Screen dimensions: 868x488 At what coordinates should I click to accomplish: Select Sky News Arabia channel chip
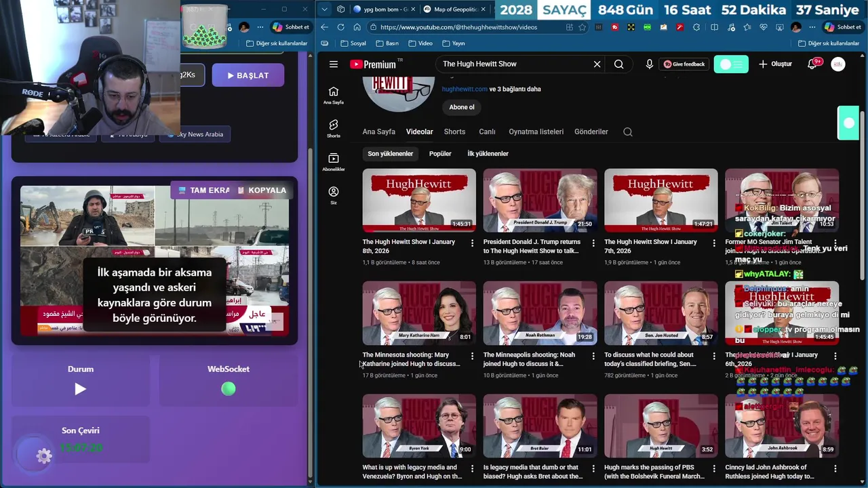(195, 134)
